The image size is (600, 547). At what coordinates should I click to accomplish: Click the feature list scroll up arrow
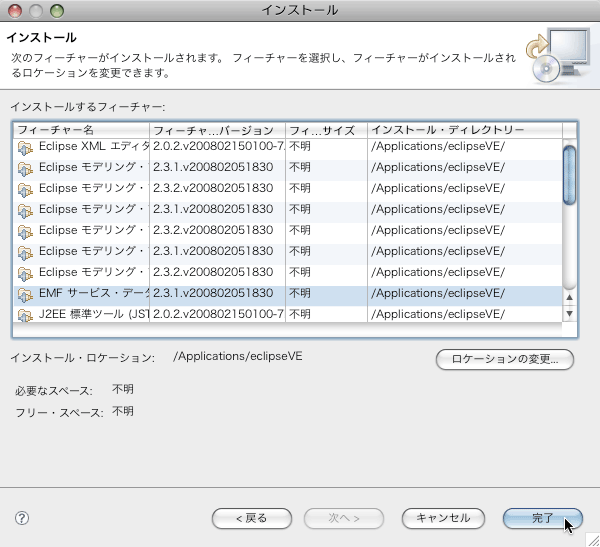569,297
